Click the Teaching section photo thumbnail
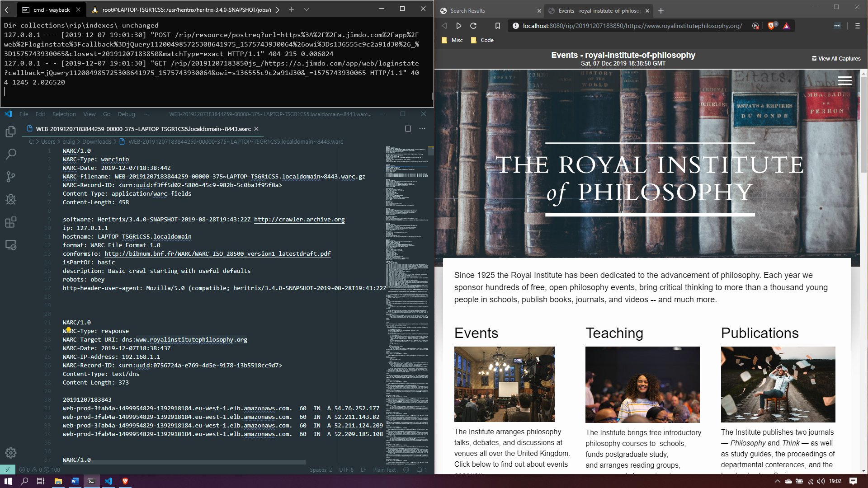 [x=642, y=385]
